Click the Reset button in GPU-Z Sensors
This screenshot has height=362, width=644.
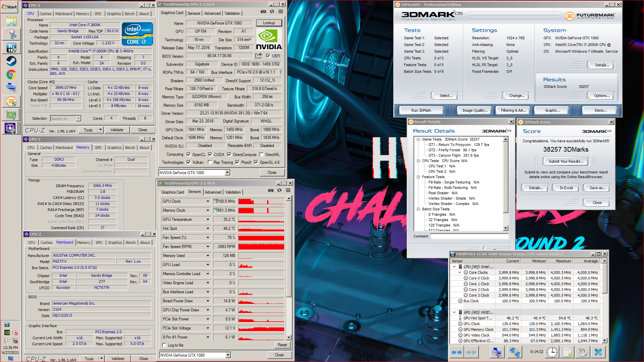[x=283, y=345]
